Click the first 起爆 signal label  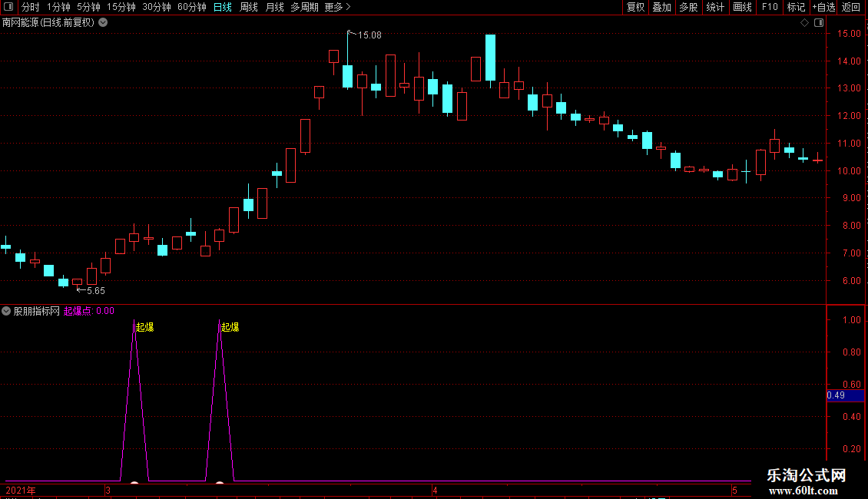click(x=145, y=327)
